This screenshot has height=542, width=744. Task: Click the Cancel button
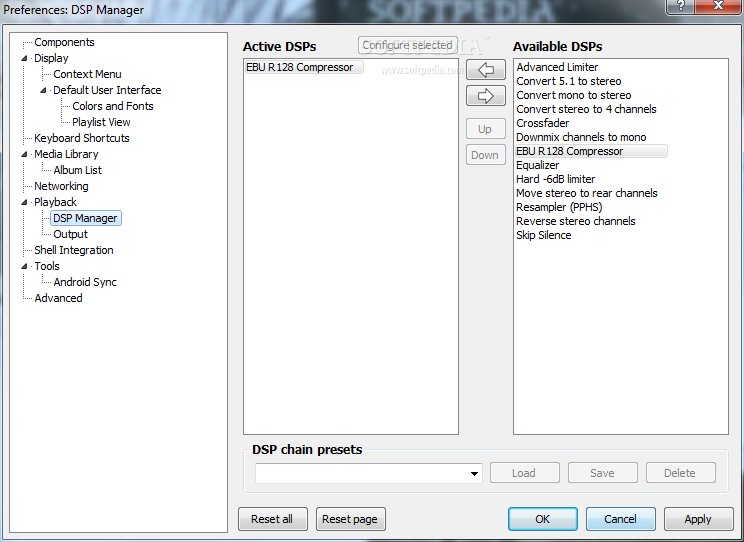tap(621, 519)
